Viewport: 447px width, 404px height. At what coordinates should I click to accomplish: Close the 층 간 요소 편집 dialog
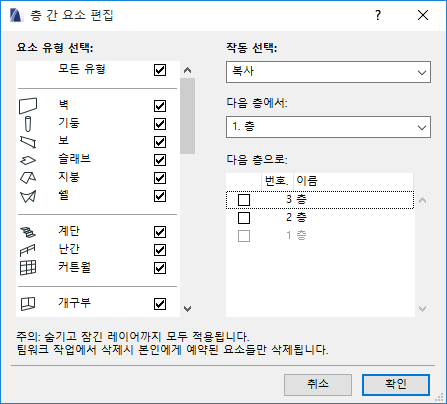(423, 15)
